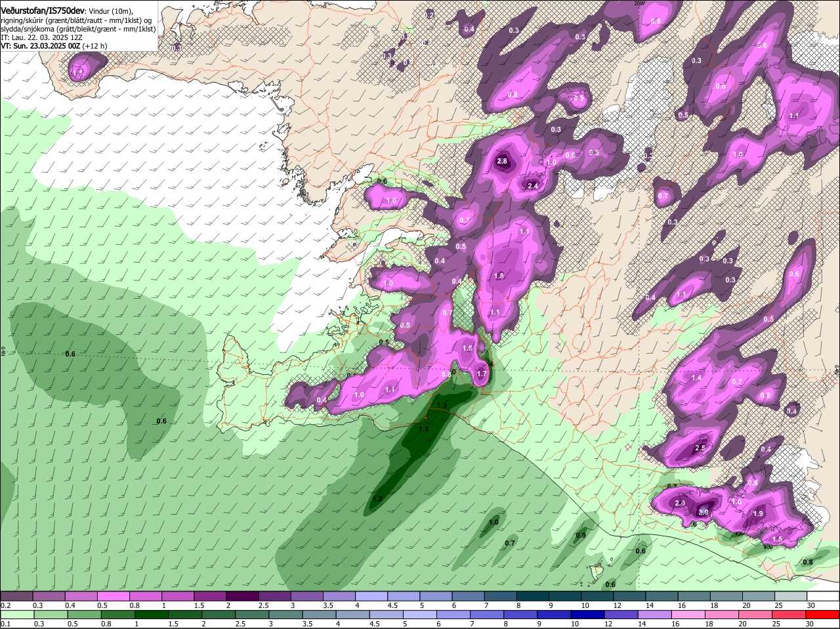The width and height of the screenshot is (840, 629).
Task: Click the '2.8' snowfall value on map
Action: pos(503,162)
